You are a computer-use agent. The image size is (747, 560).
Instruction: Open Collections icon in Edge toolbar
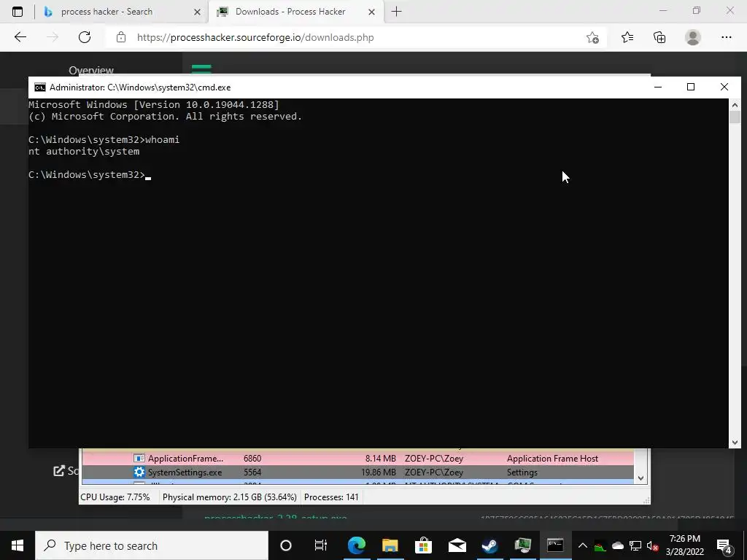tap(659, 37)
